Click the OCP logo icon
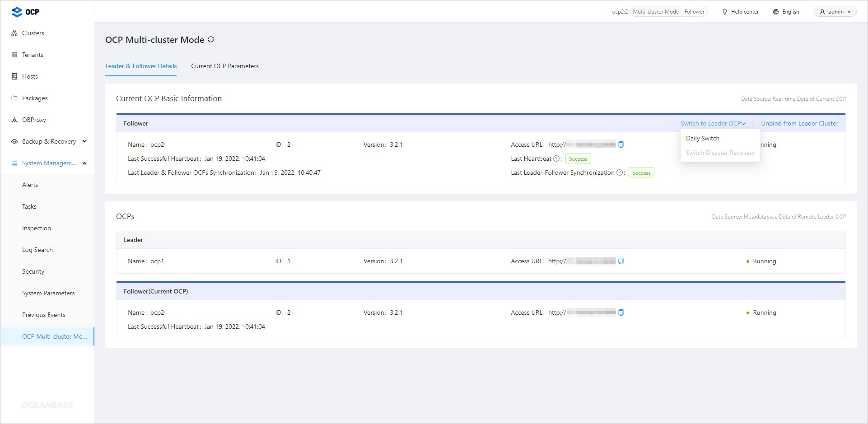The width and height of the screenshot is (868, 424). pos(17,12)
